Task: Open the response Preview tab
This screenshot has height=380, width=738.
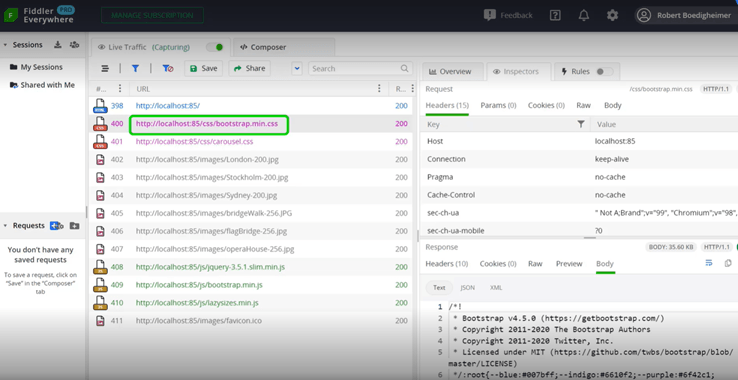Action: (569, 264)
